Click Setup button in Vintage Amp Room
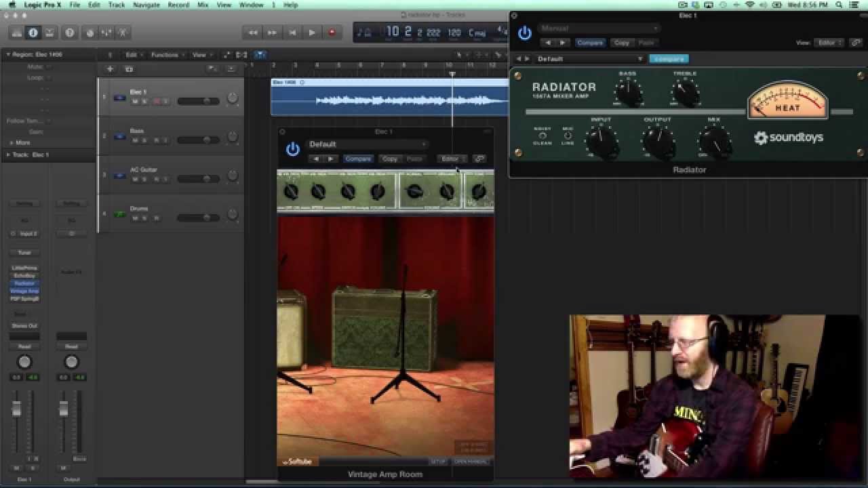 click(x=438, y=462)
